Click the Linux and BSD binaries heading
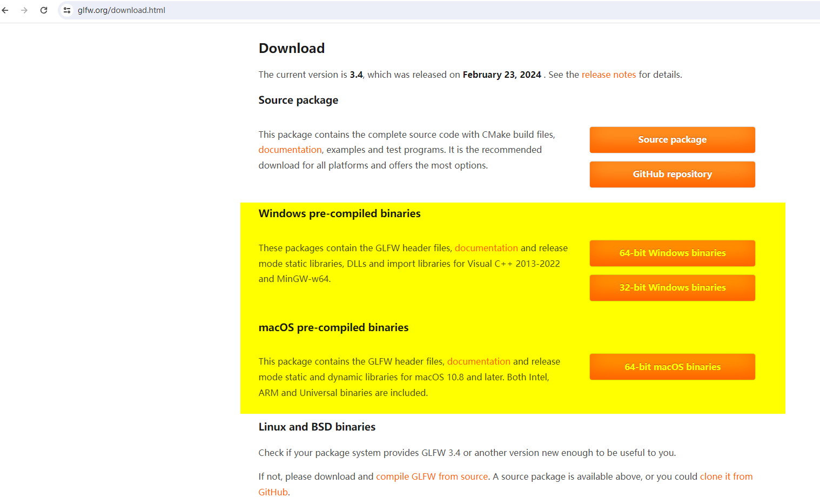Viewport: 820px width, 504px height. pyautogui.click(x=317, y=427)
